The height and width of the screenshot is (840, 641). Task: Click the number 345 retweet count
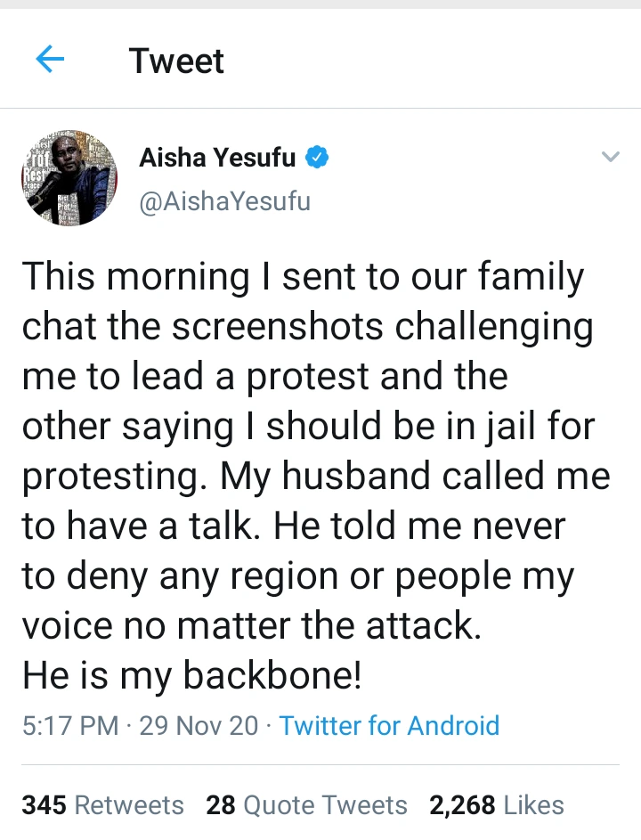(x=45, y=805)
